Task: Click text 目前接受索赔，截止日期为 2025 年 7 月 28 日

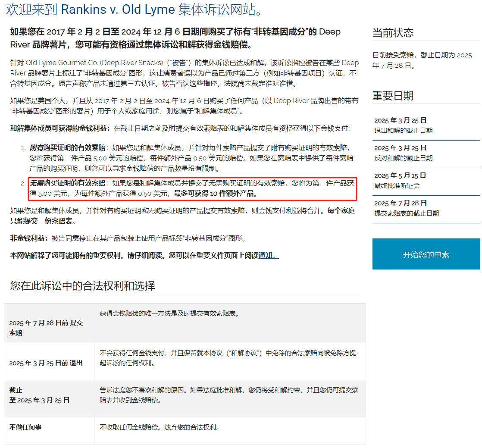Action: tap(422, 60)
